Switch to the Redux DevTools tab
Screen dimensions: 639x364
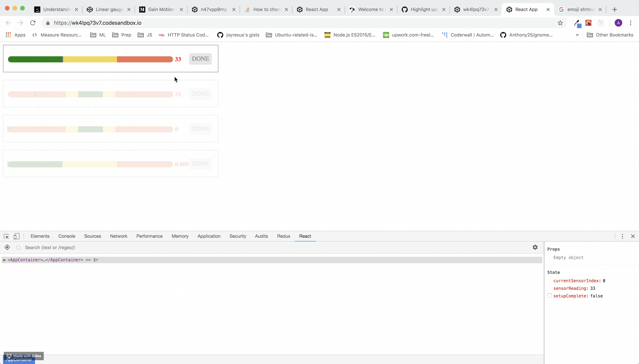(x=284, y=236)
